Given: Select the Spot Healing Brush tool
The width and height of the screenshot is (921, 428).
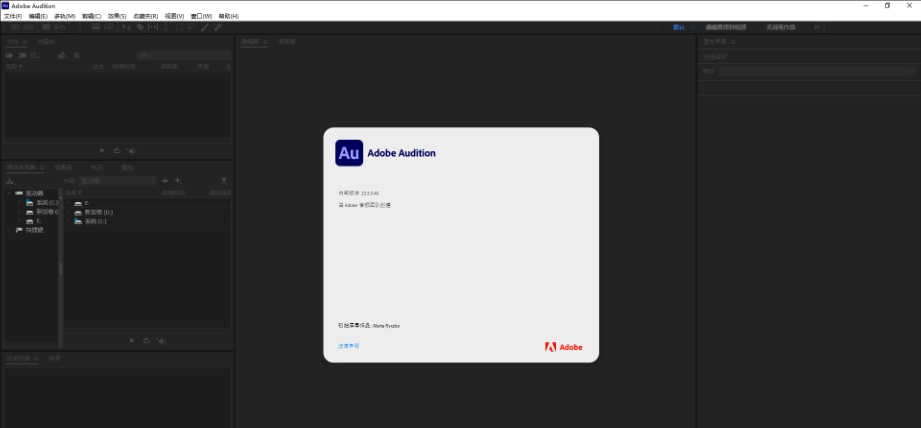Looking at the screenshot, I should (x=217, y=27).
